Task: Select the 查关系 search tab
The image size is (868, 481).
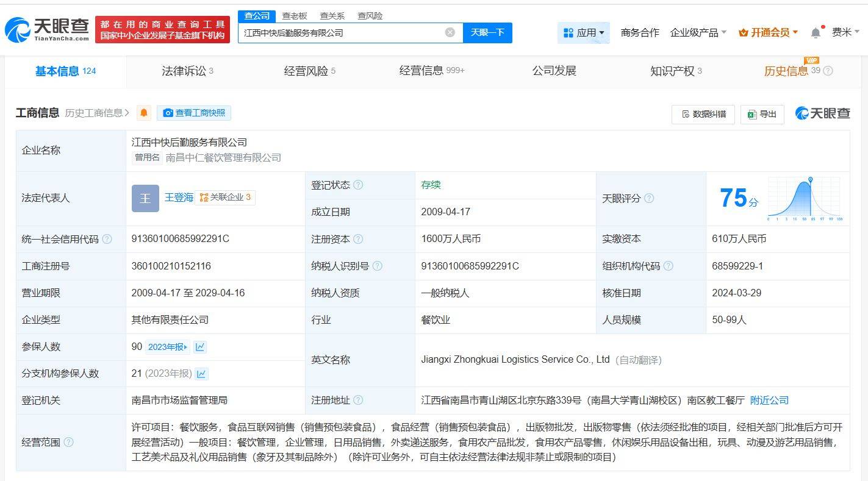Action: pyautogui.click(x=332, y=16)
